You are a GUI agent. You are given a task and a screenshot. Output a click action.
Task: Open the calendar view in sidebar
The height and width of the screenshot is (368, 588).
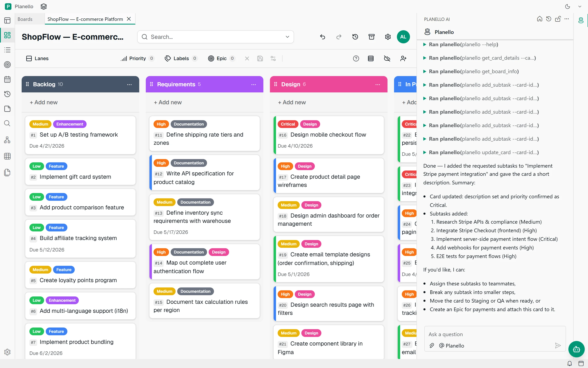[7, 79]
